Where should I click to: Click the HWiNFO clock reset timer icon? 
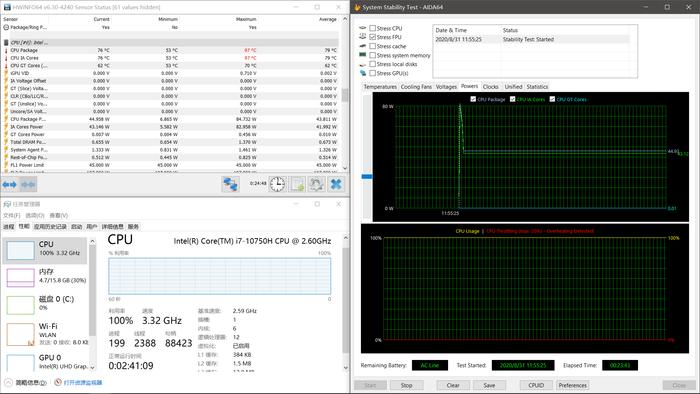277,184
